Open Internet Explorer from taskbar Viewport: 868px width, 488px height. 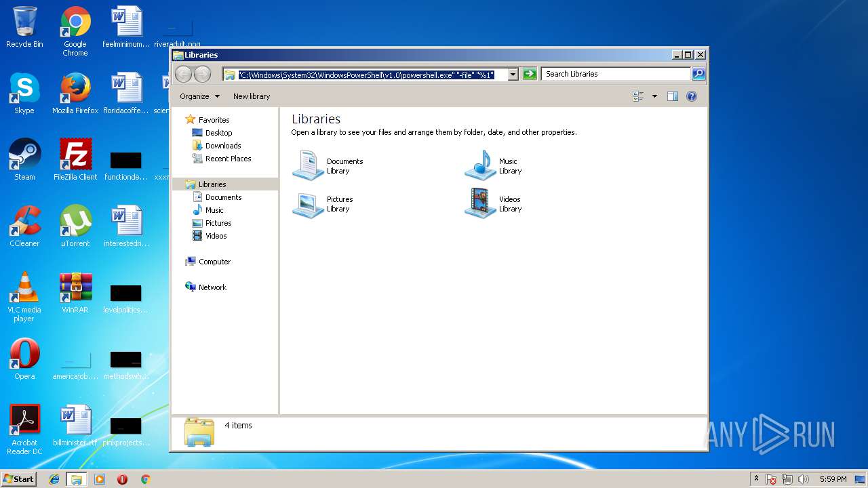54,479
